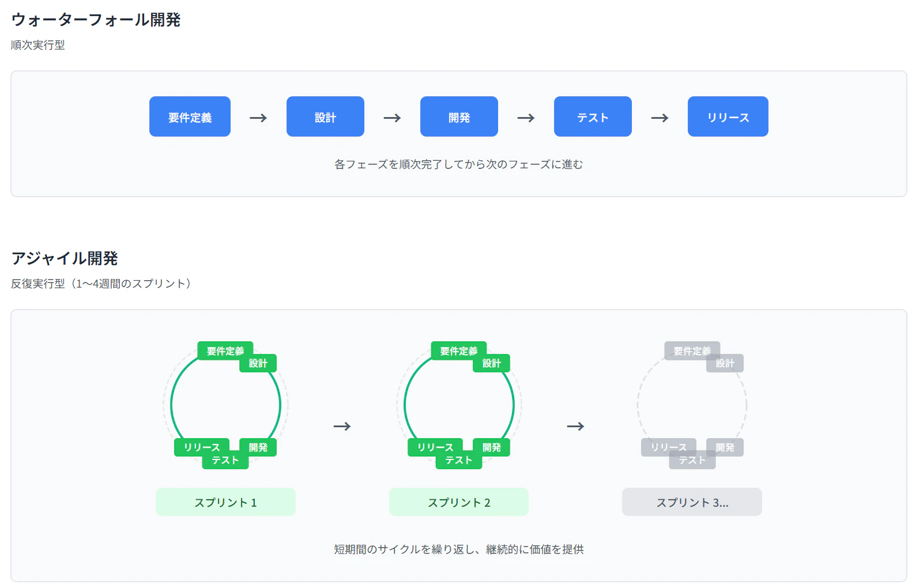The height and width of the screenshot is (588, 923).
Task: Select the greyed スプリント 3... label
Action: [692, 502]
